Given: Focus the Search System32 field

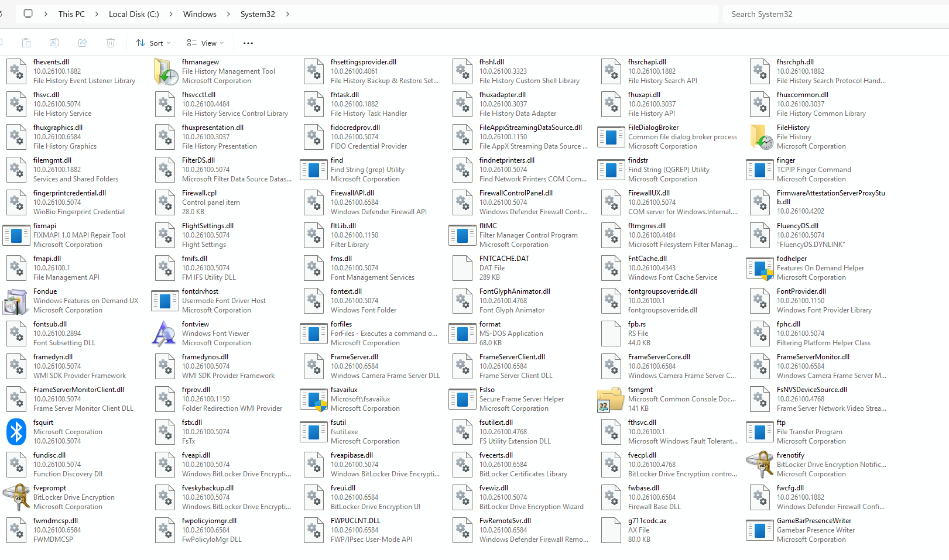Looking at the screenshot, I should [x=836, y=14].
